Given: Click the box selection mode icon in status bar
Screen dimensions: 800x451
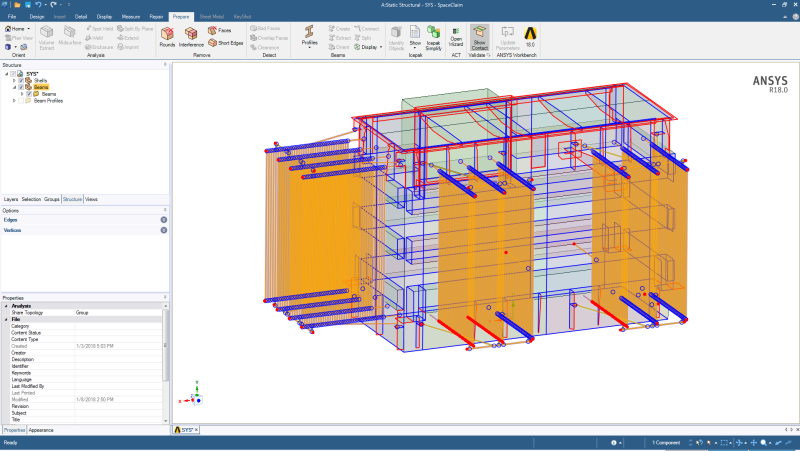Looking at the screenshot, I should coord(724,442).
